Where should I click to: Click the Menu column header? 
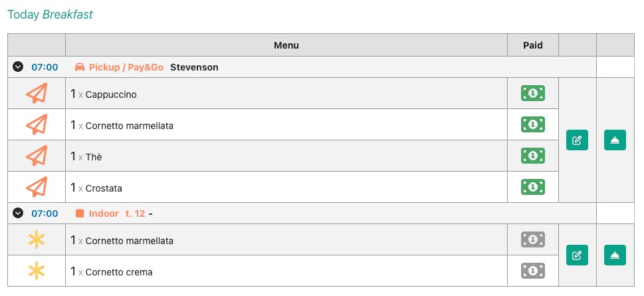click(286, 45)
